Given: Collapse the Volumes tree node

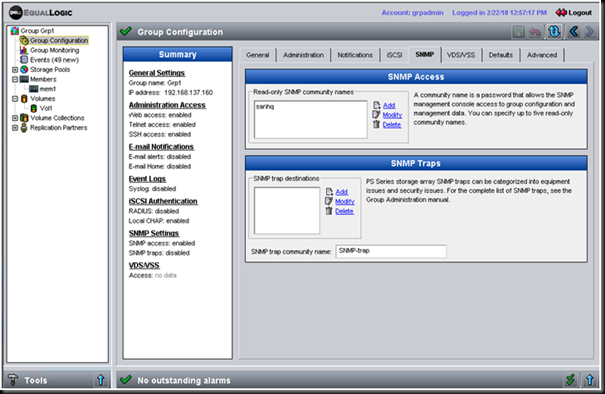Looking at the screenshot, I should (15, 98).
